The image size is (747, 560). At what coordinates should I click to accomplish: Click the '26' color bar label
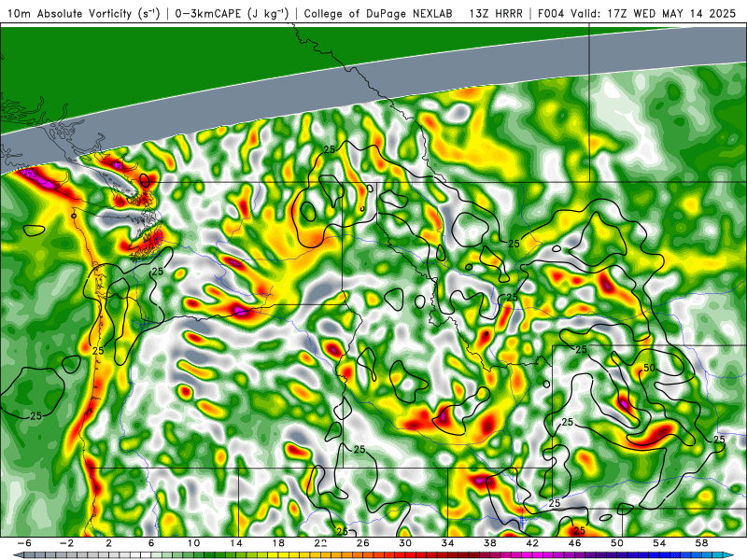[x=362, y=543]
